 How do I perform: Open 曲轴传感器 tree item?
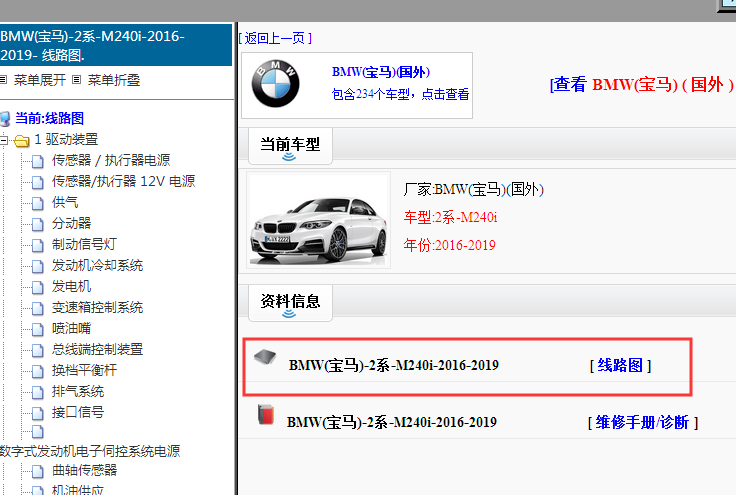click(x=84, y=470)
